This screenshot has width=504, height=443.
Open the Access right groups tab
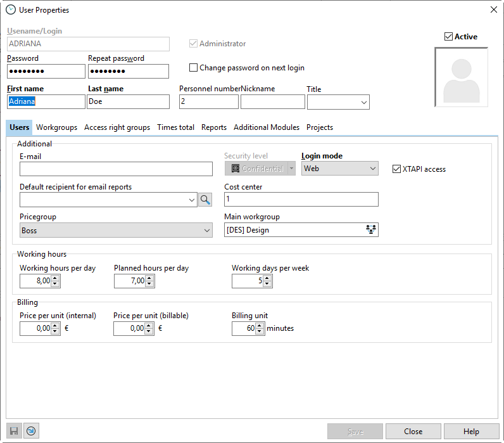coord(117,127)
